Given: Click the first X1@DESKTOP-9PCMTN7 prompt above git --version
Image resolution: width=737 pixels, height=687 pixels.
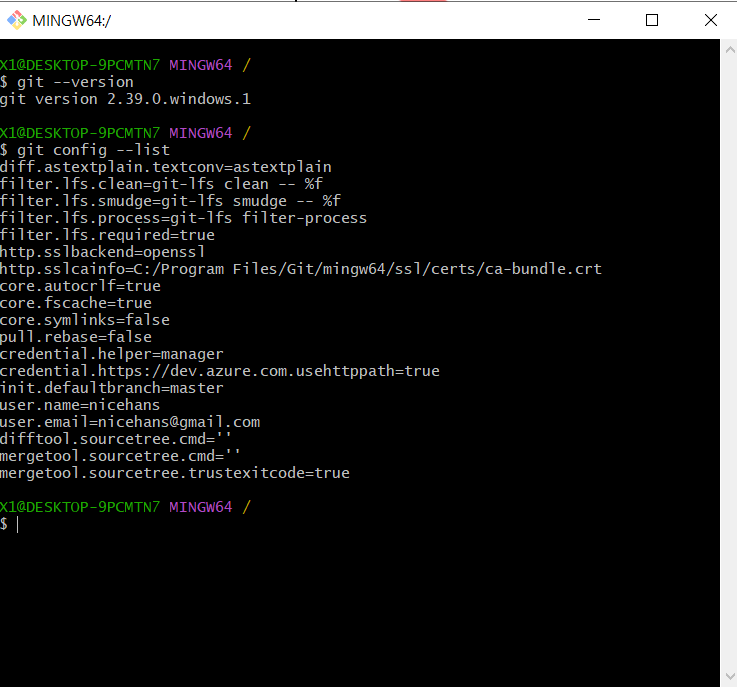Looking at the screenshot, I should [125, 65].
